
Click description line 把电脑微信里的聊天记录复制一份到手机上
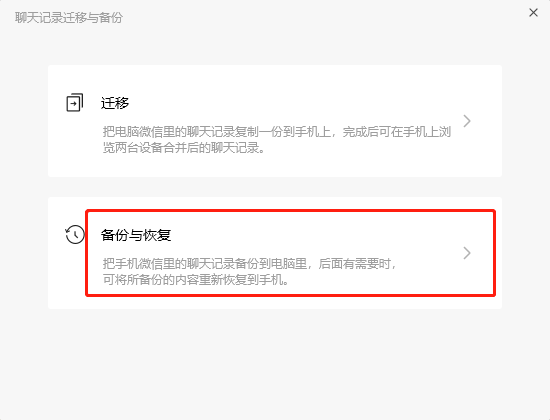point(216,132)
